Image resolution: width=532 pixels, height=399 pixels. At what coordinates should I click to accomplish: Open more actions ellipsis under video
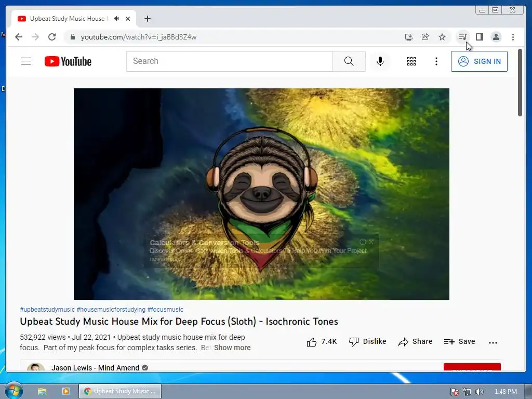(493, 343)
